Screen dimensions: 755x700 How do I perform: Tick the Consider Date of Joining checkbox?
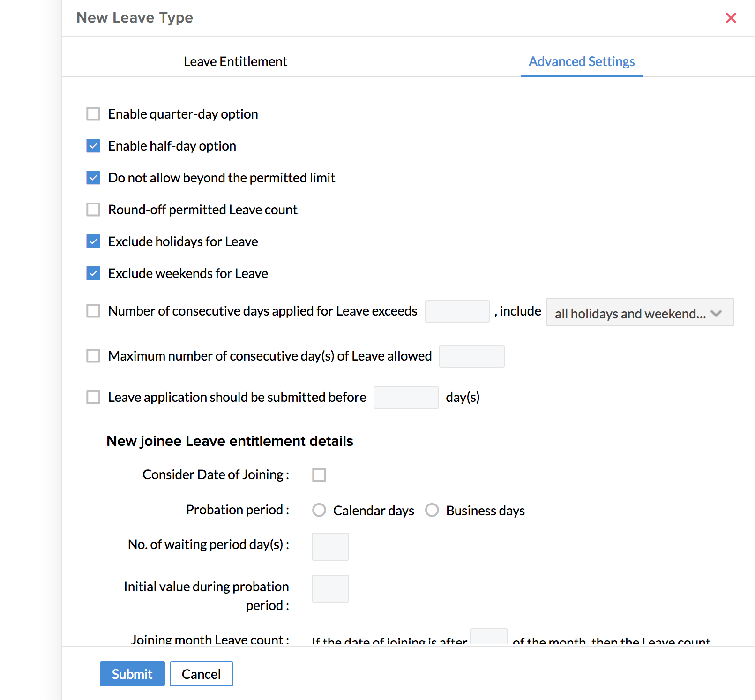click(319, 475)
